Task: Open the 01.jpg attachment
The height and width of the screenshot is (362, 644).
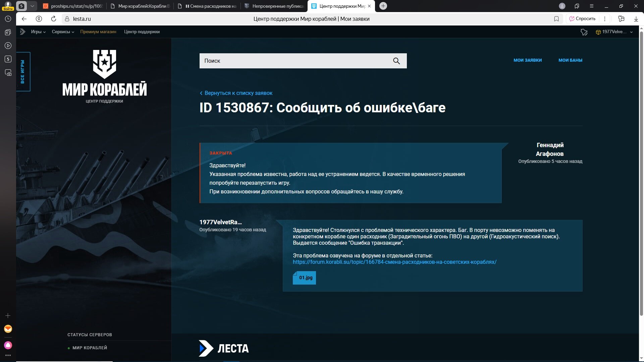Action: click(x=304, y=278)
